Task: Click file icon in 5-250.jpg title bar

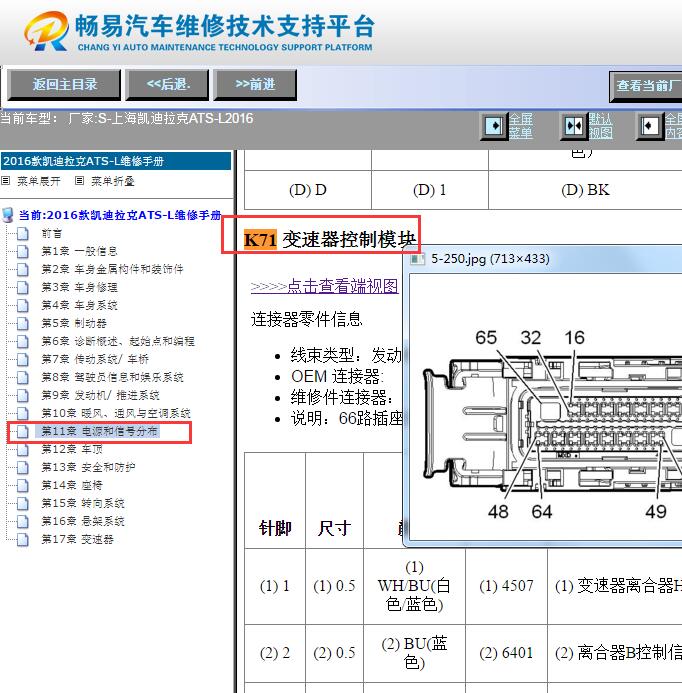Action: point(416,259)
